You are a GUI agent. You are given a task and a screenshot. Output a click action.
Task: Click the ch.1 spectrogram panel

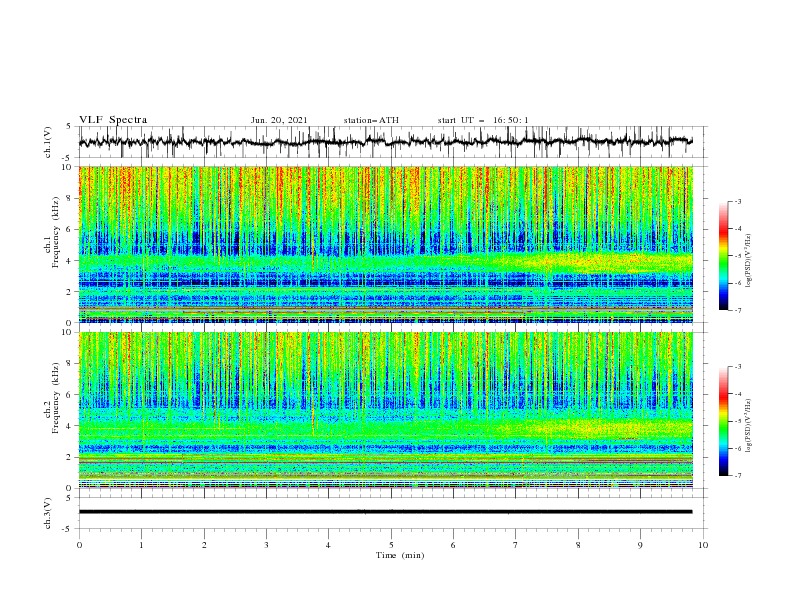pyautogui.click(x=385, y=244)
